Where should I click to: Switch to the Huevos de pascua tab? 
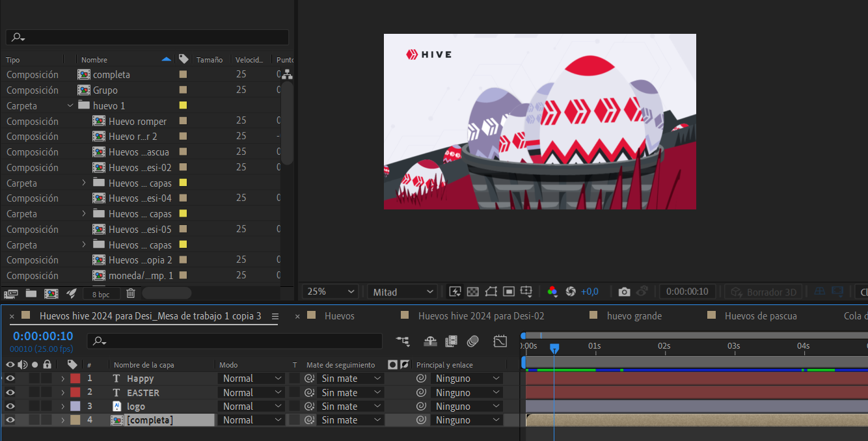point(760,316)
